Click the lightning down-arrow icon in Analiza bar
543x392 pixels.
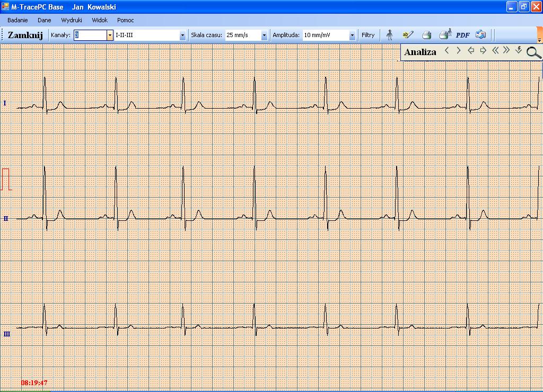519,50
